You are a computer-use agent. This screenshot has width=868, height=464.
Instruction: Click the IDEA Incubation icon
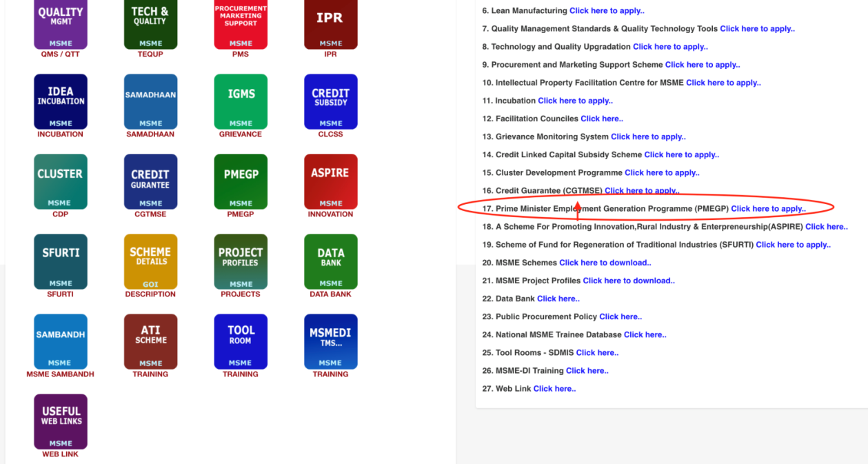tap(61, 102)
